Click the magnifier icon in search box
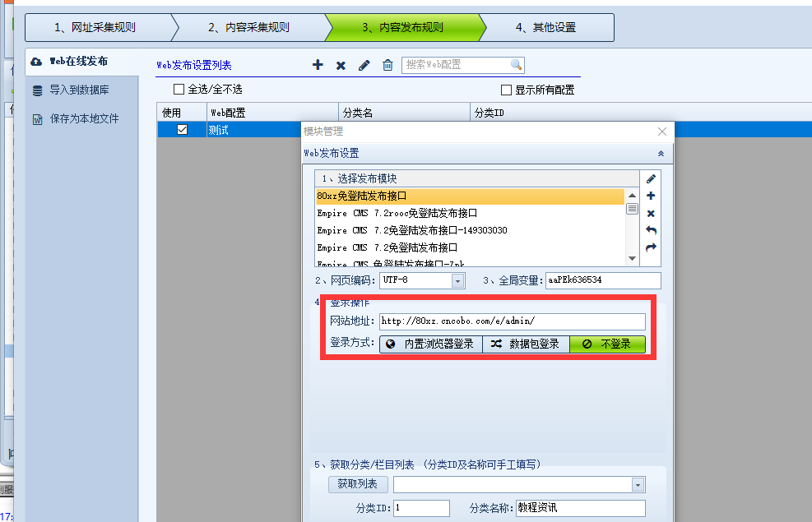812x522 pixels. click(x=516, y=65)
